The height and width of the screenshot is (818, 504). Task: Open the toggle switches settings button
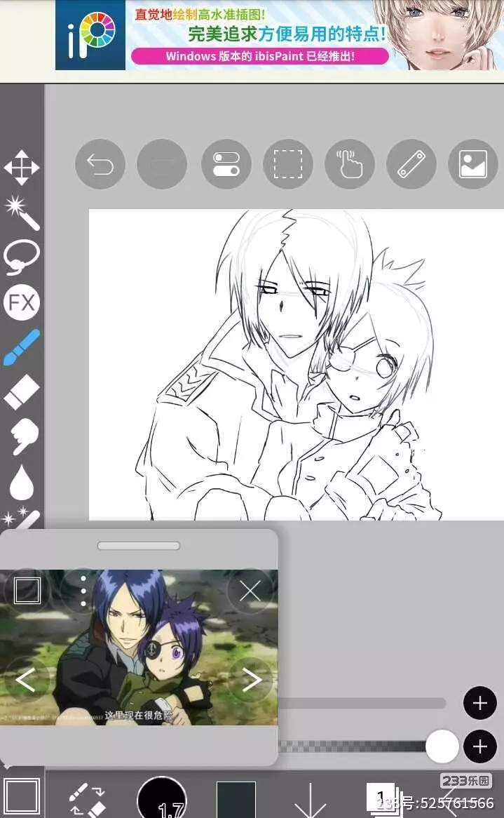point(226,164)
